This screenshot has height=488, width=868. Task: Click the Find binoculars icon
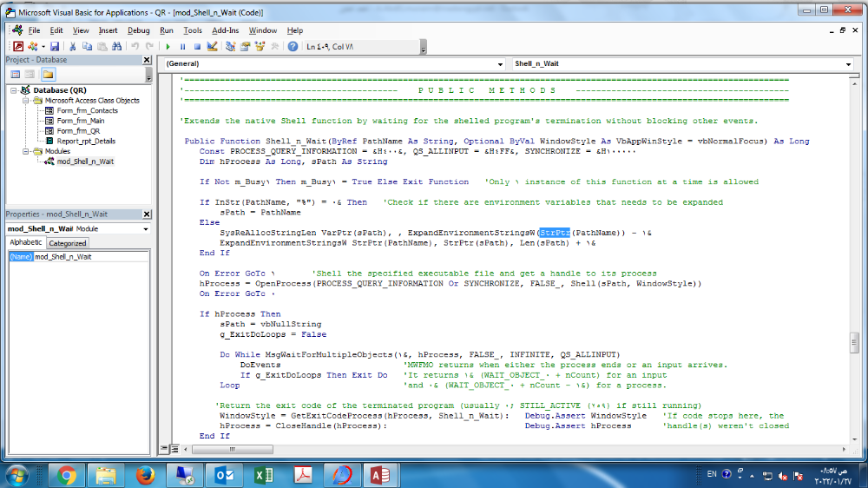tap(115, 46)
